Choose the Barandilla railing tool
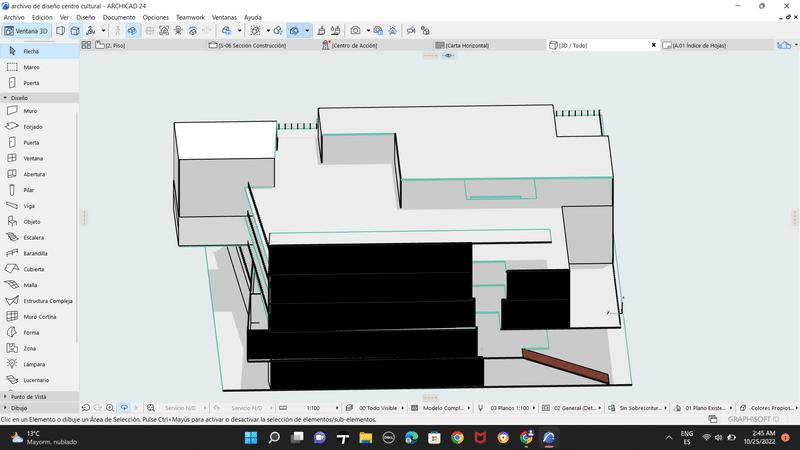The width and height of the screenshot is (800, 450). (35, 253)
